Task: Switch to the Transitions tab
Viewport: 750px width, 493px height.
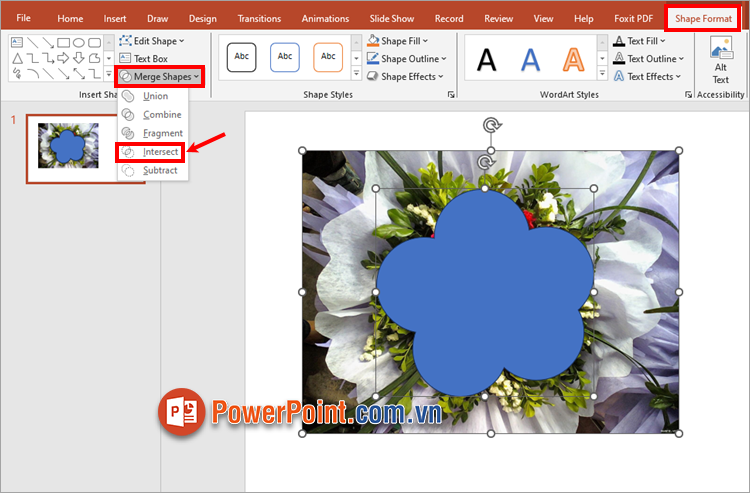Action: point(259,19)
